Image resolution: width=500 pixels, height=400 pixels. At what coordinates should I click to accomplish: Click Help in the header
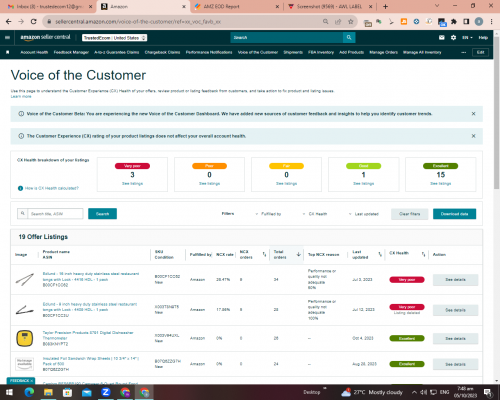(483, 38)
